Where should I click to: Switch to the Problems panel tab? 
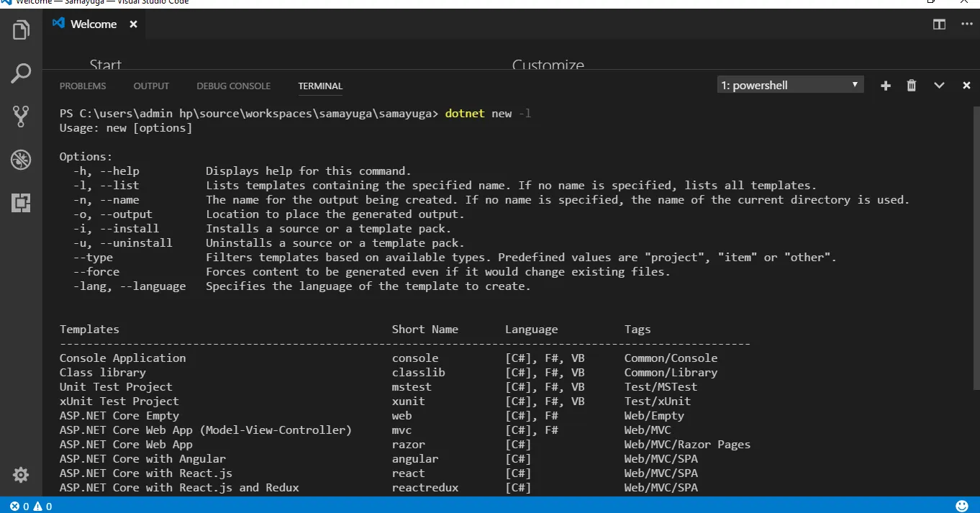[83, 86]
